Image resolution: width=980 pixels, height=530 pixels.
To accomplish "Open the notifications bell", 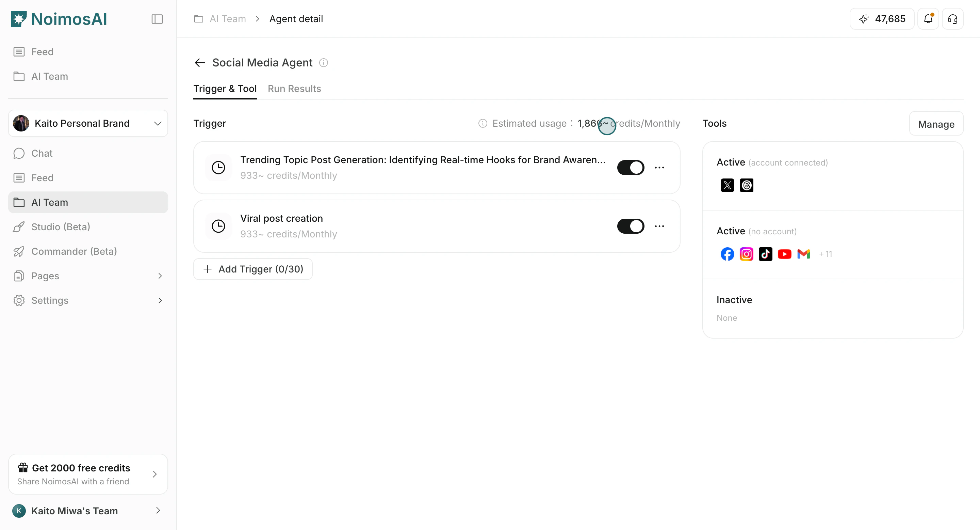I will click(x=928, y=19).
